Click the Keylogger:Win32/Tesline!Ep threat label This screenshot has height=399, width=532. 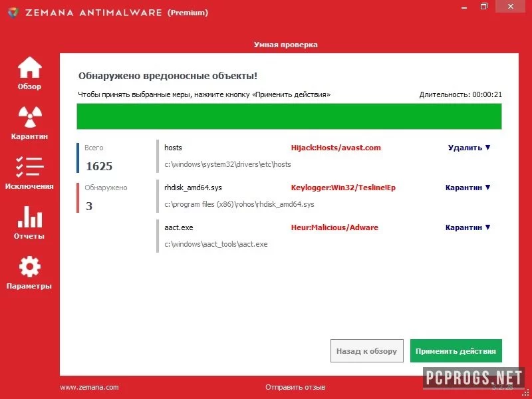343,188
